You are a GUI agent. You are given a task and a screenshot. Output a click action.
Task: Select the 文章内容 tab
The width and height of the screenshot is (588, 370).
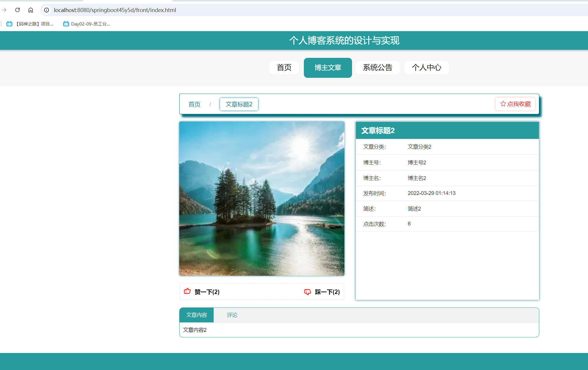[x=196, y=315]
